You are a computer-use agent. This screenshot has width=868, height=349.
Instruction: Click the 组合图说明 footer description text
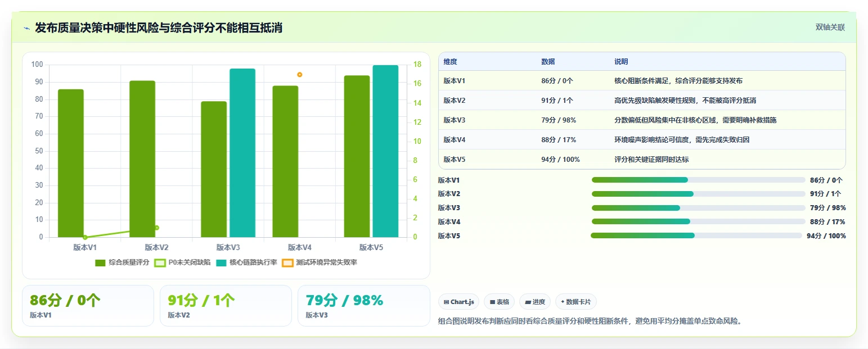point(590,321)
